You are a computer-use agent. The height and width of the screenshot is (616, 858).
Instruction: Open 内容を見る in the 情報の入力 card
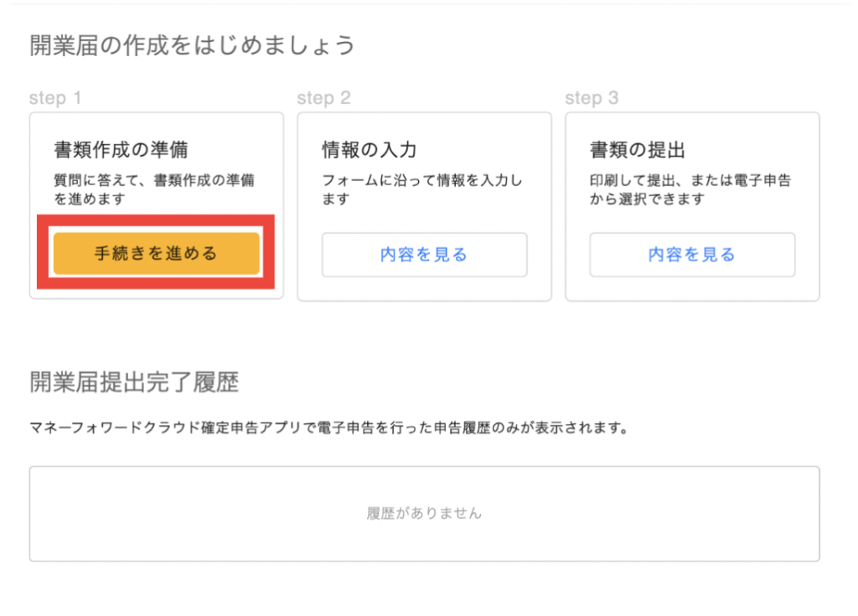coord(424,255)
